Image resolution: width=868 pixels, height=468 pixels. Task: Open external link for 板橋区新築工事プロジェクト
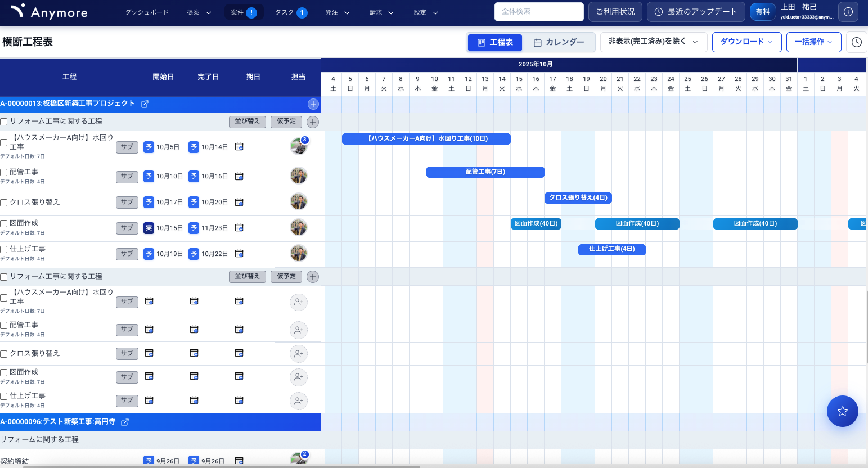145,104
